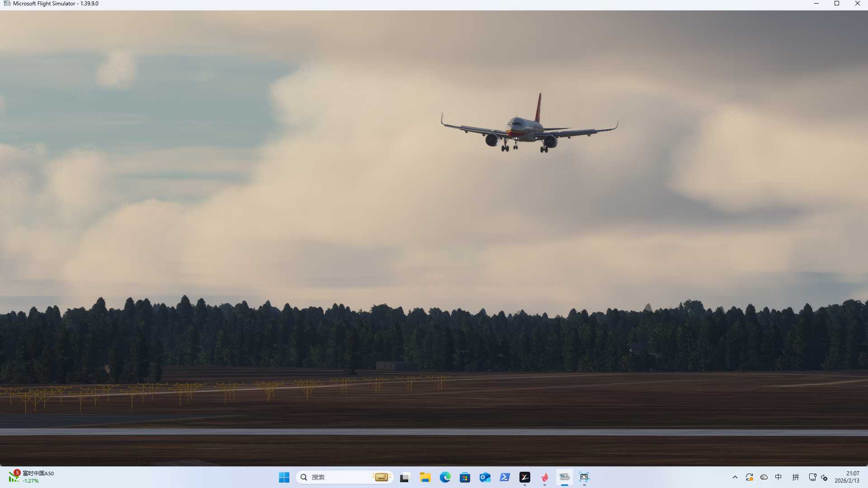The width and height of the screenshot is (868, 488).
Task: Expand the hidden tray icons chevron
Action: click(735, 477)
